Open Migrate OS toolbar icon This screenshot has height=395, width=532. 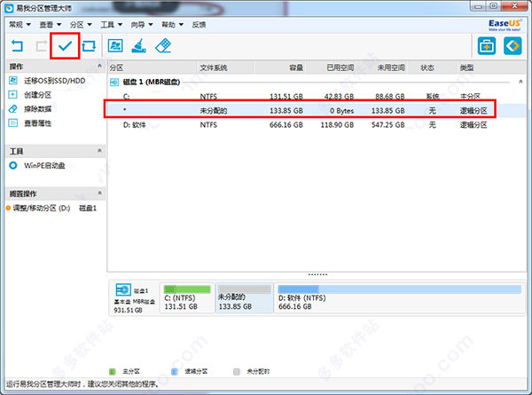[x=115, y=45]
